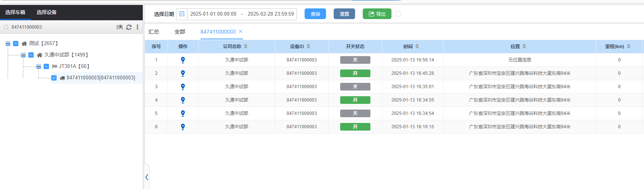Uncheck the device 847411000003 checkbox
The width and height of the screenshot is (644, 189).
(54, 78)
